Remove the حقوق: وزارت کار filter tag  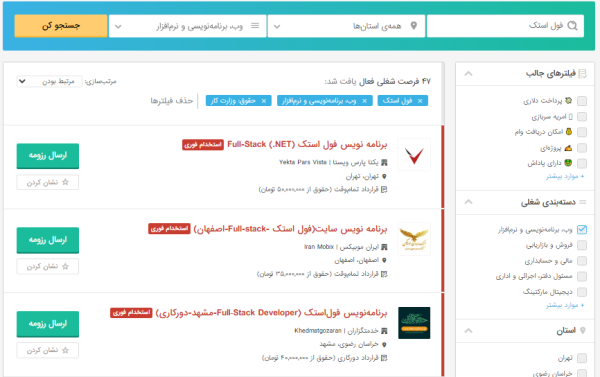point(264,101)
